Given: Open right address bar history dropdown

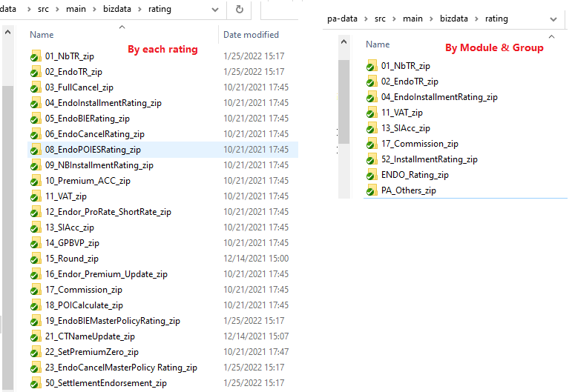Looking at the screenshot, I should [553, 19].
